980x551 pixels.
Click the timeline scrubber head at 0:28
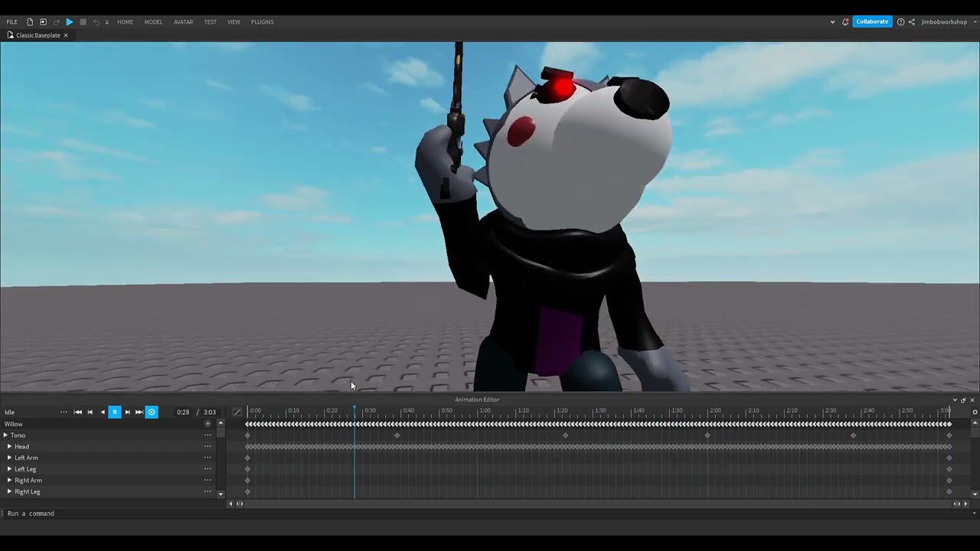(x=354, y=409)
